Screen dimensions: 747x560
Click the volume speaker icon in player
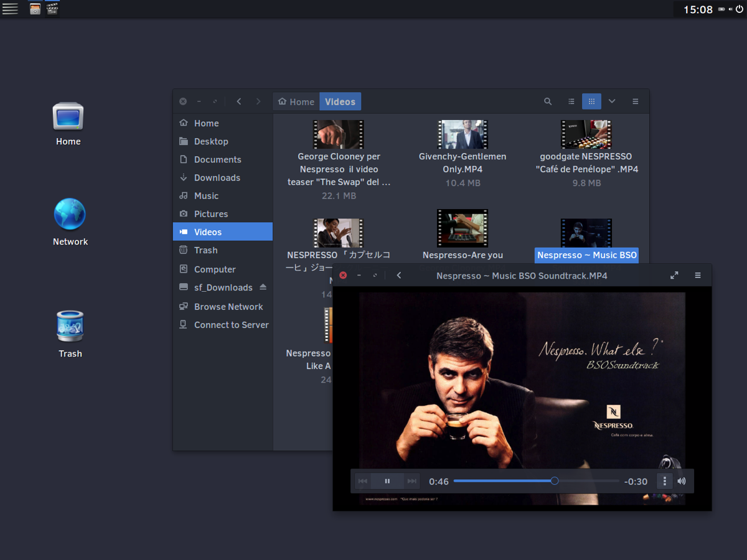coord(682,481)
